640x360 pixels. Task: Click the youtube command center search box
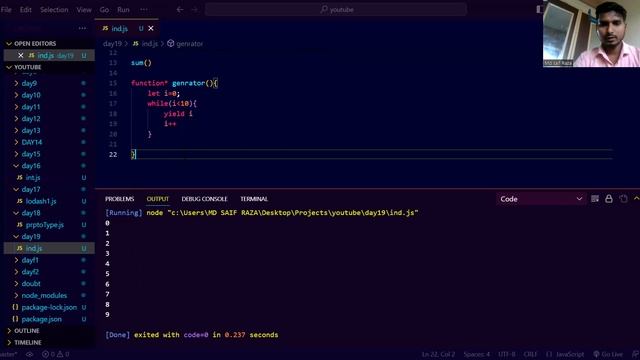tap(336, 9)
